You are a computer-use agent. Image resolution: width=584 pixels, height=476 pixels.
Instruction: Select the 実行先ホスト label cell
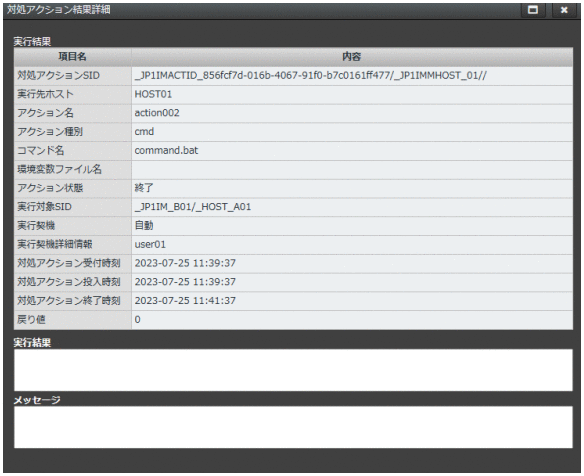pyautogui.click(x=73, y=95)
